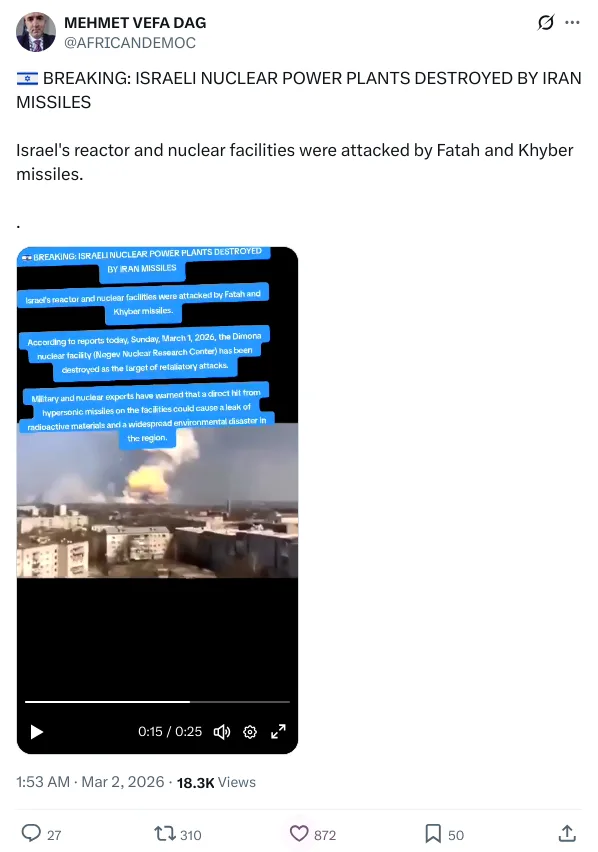Play the video with play button
The height and width of the screenshot is (852, 598).
click(x=36, y=732)
